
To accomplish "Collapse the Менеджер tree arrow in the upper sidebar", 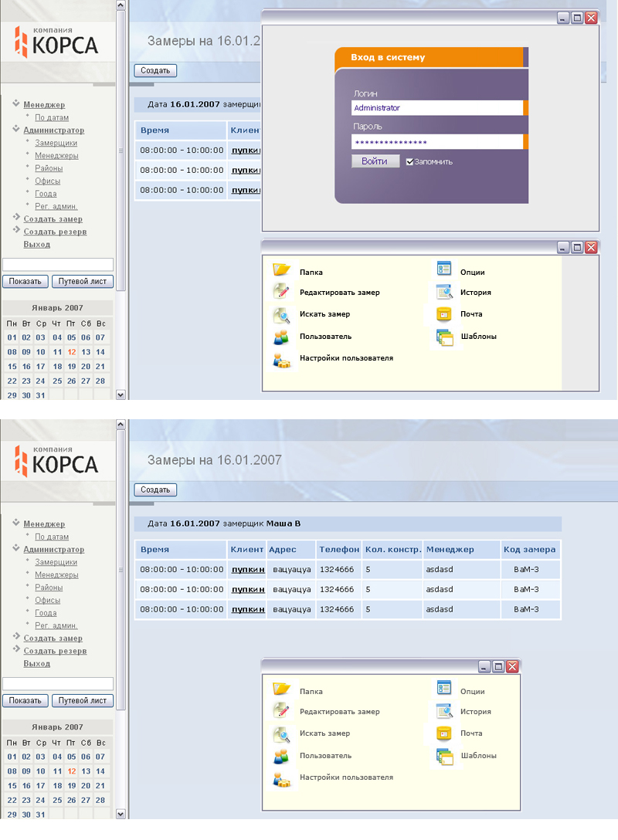I will [16, 103].
